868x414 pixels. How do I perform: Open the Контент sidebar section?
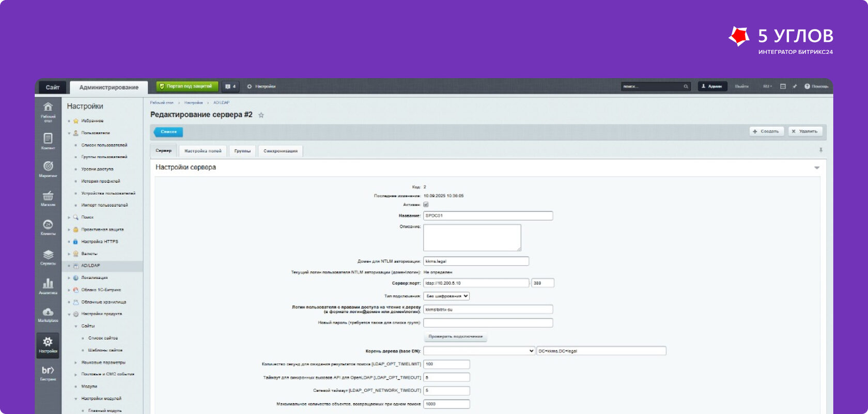coord(48,141)
